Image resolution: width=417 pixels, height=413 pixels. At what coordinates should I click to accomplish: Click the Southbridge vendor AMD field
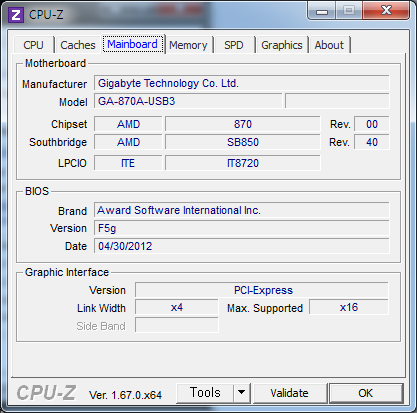128,142
